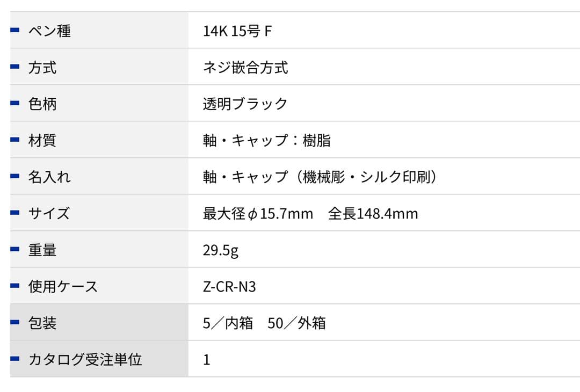This screenshot has width=580, height=392.
Task: Click the 使用ケース label
Action: click(63, 286)
